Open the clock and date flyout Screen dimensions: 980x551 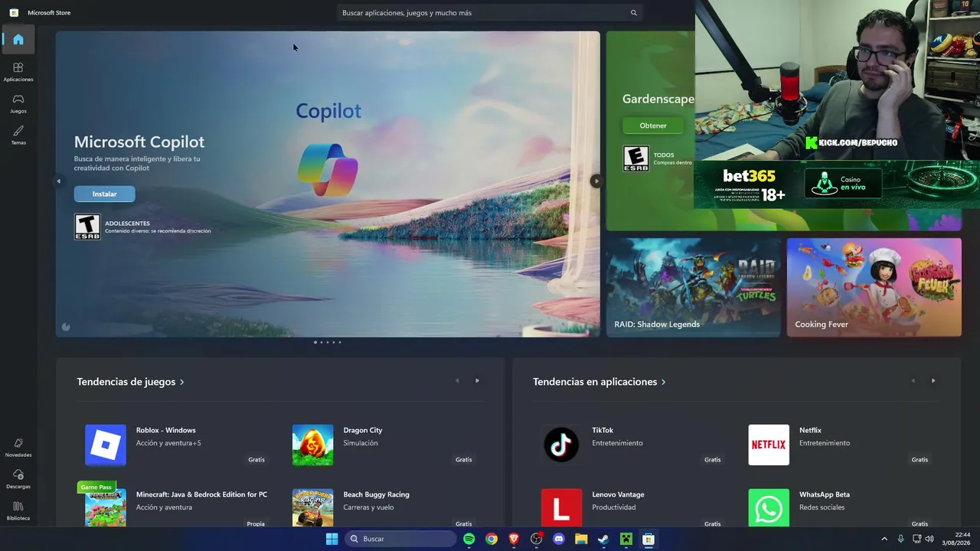tap(958, 539)
